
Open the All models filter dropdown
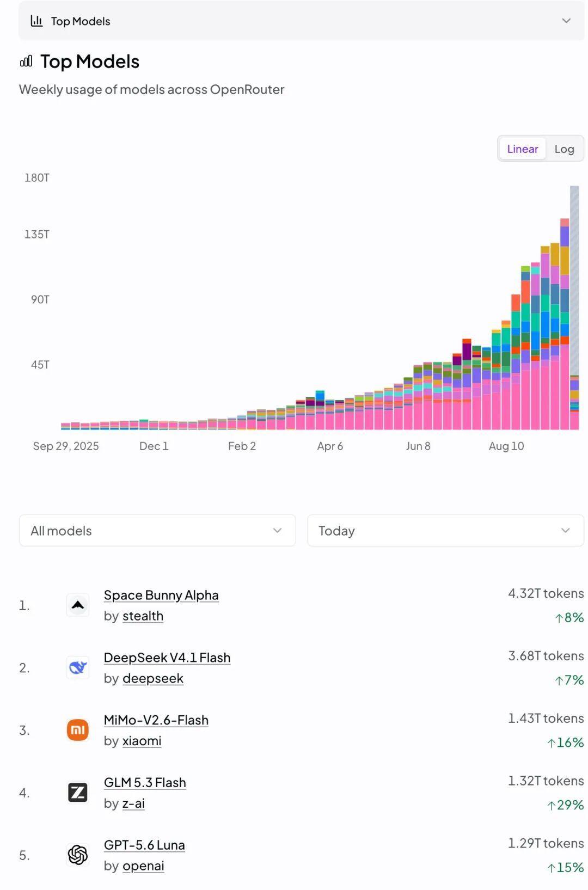[157, 530]
